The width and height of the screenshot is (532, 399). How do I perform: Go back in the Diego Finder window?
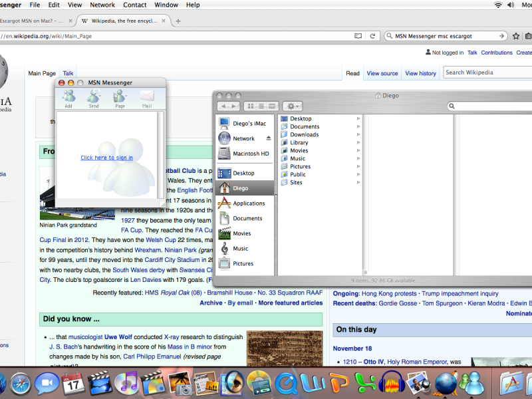[223, 106]
